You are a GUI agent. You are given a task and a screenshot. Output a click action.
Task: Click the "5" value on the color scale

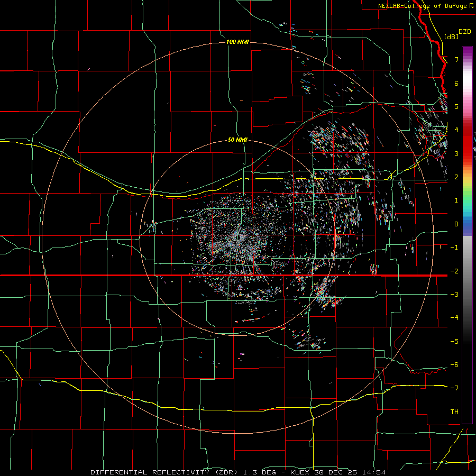coord(456,106)
